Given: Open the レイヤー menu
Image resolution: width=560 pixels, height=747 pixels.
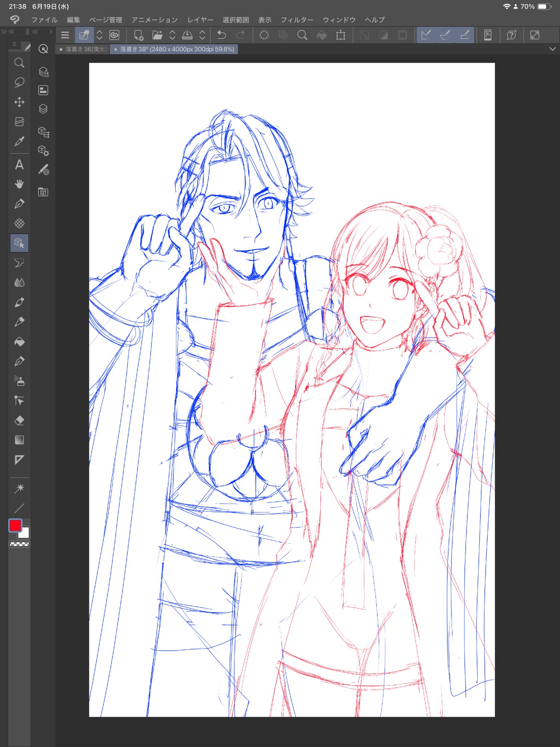Looking at the screenshot, I should [200, 20].
